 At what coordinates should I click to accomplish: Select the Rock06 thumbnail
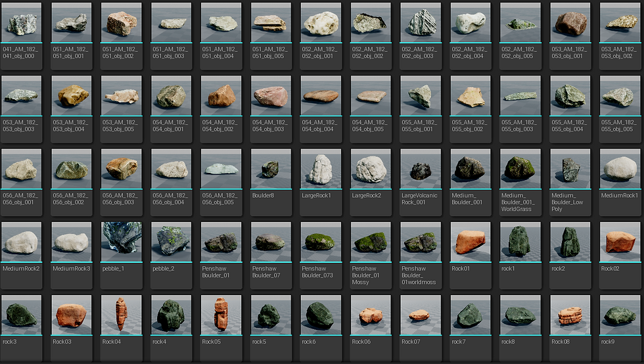click(371, 315)
